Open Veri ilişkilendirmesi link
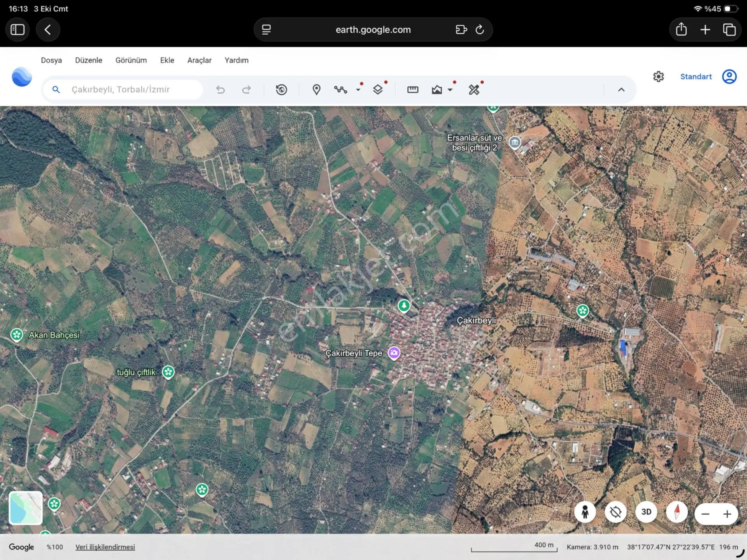 [105, 547]
